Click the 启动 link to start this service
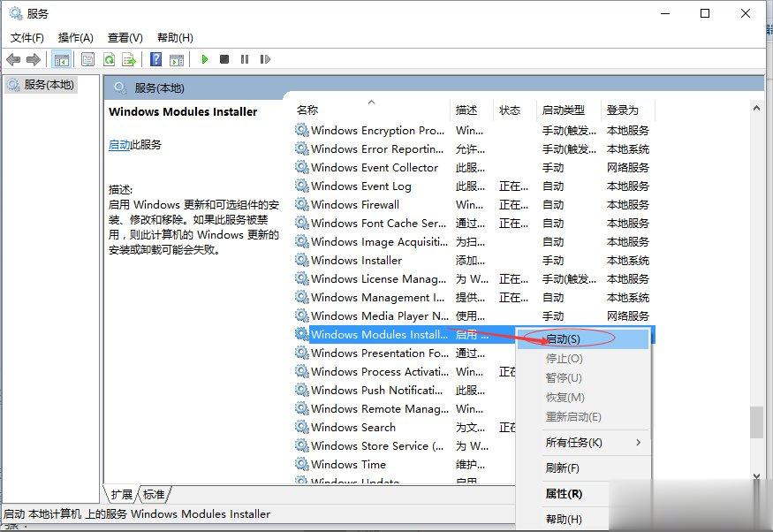Viewport: 773px width, 532px height. coord(118,144)
